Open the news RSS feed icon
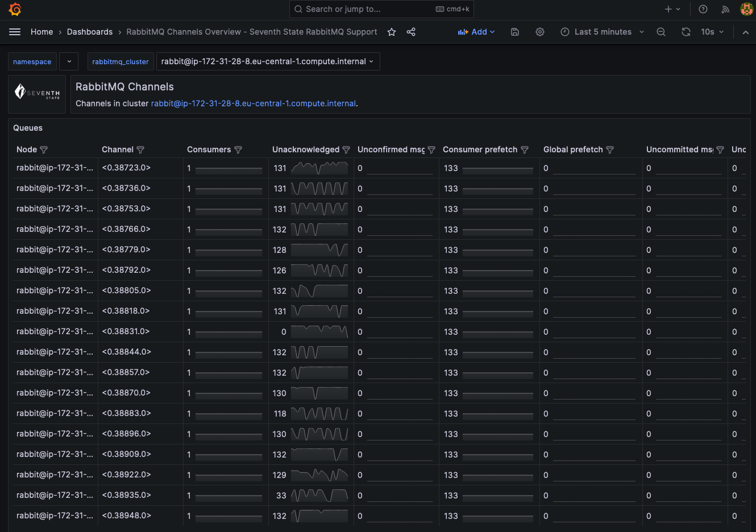 [x=725, y=9]
